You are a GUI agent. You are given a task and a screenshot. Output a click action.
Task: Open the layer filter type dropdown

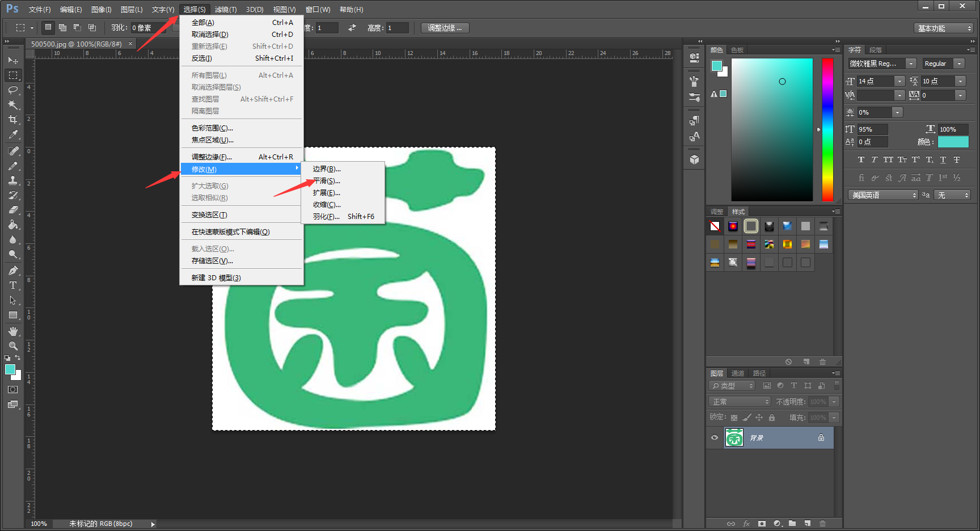[732, 386]
